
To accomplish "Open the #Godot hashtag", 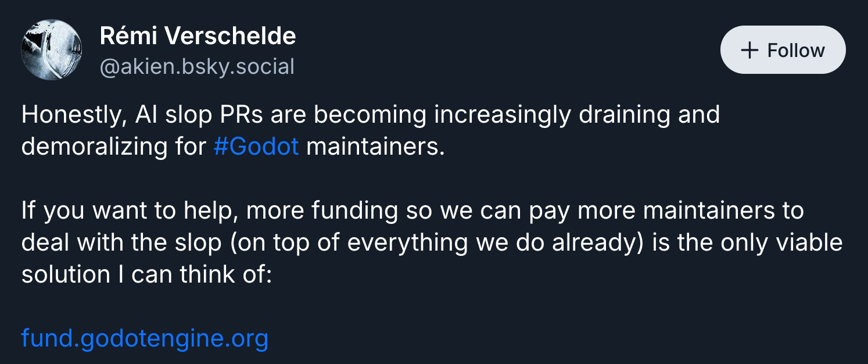I will pos(256,146).
